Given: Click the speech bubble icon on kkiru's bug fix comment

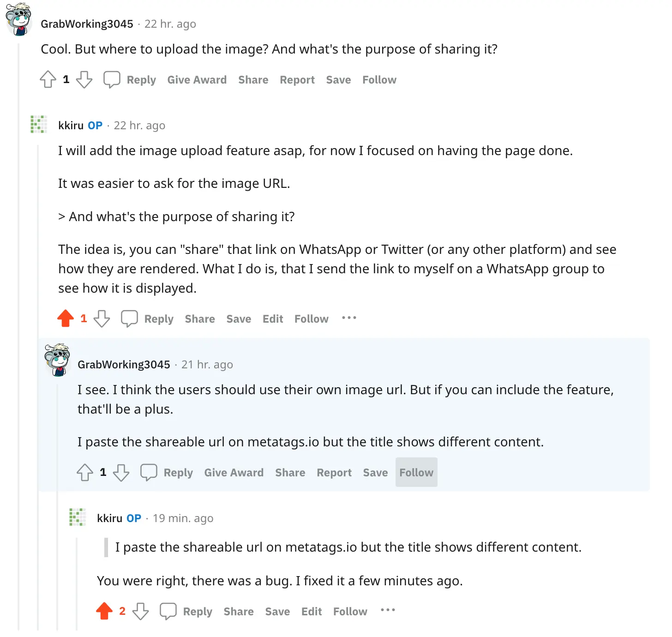Looking at the screenshot, I should point(169,611).
